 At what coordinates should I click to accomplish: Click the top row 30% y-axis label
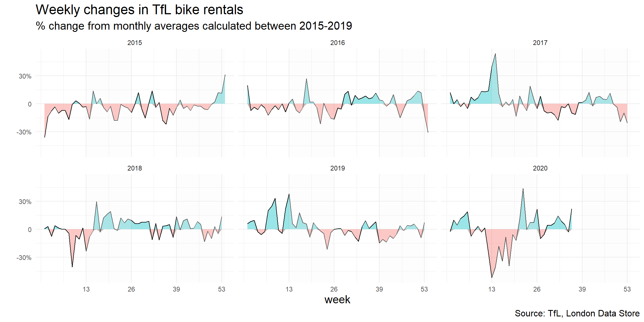(25, 76)
